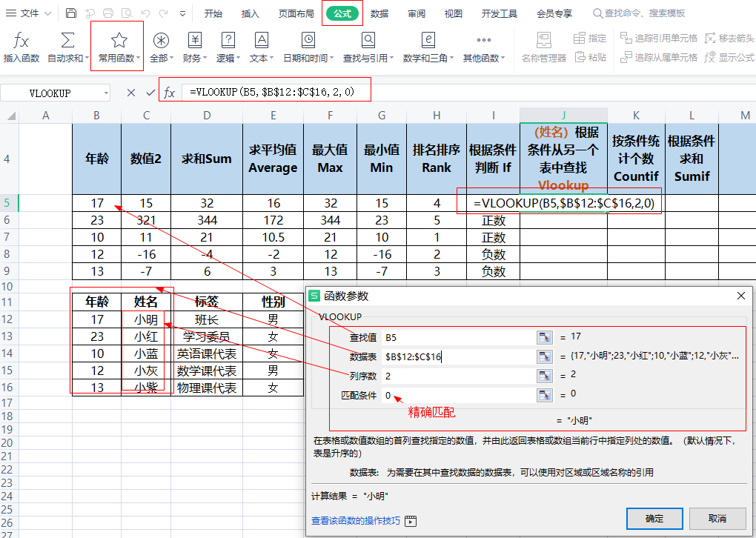Image resolution: width=756 pixels, height=538 pixels.
Task: Click the Insert Function fx icon
Action: tap(21, 41)
